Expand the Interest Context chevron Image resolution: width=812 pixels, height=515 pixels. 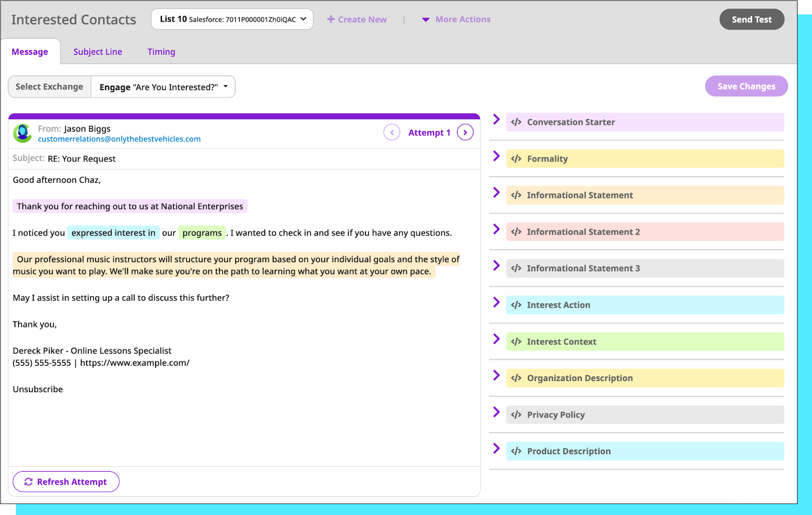496,339
